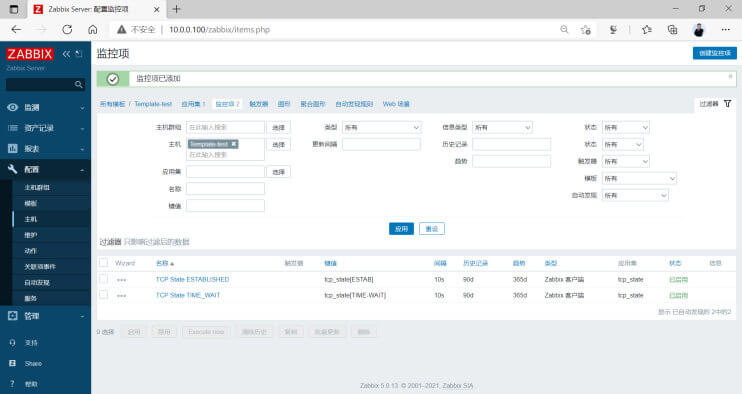Expand the Monitoring sidebar menu
This screenshot has width=742, height=394.
45,107
